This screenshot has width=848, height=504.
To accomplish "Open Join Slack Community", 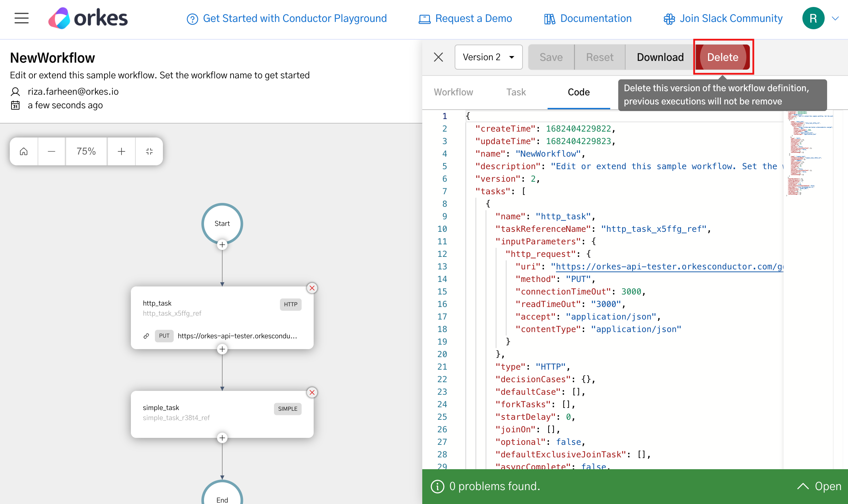I will tap(722, 18).
